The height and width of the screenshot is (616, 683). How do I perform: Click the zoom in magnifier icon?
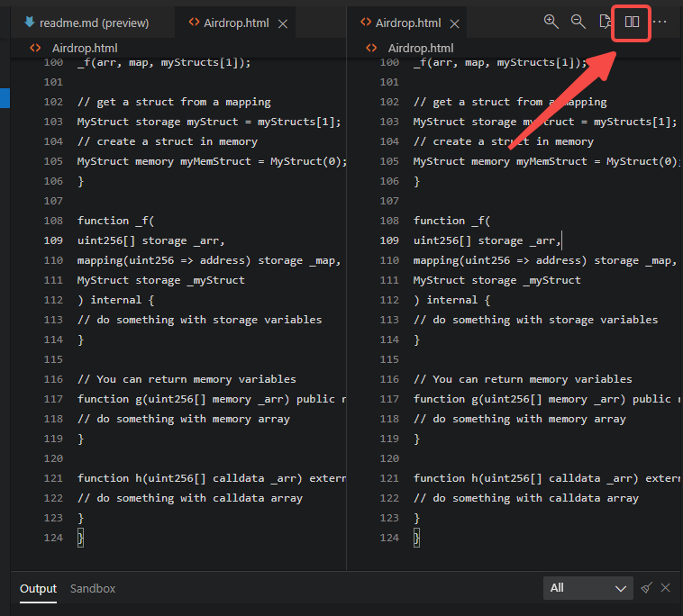pos(551,22)
